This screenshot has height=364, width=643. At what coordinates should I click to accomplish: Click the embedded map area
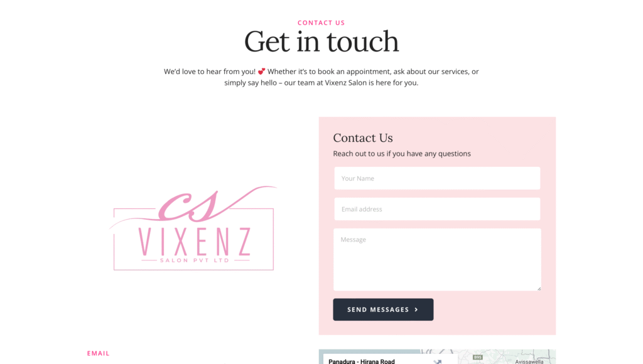pyautogui.click(x=437, y=357)
